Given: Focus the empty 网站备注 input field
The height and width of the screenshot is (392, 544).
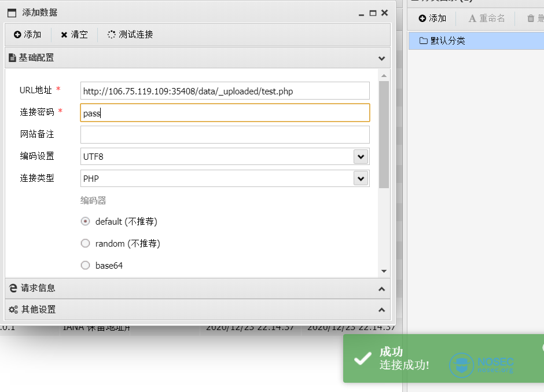Looking at the screenshot, I should [225, 135].
